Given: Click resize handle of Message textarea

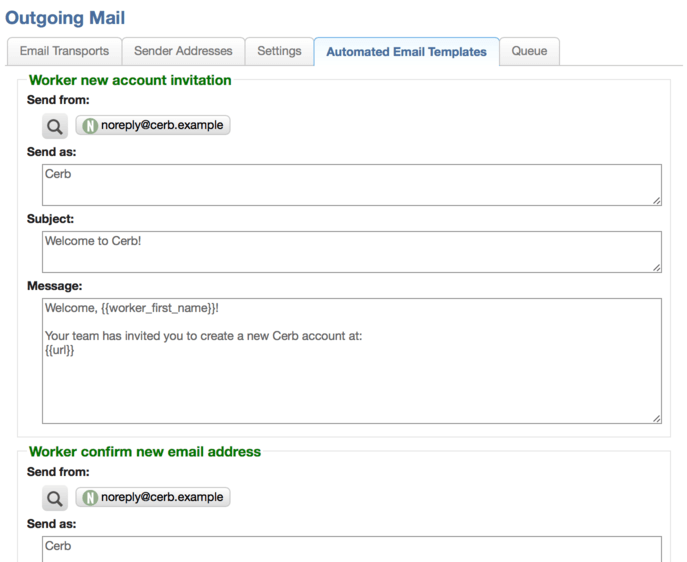Looking at the screenshot, I should (x=656, y=419).
